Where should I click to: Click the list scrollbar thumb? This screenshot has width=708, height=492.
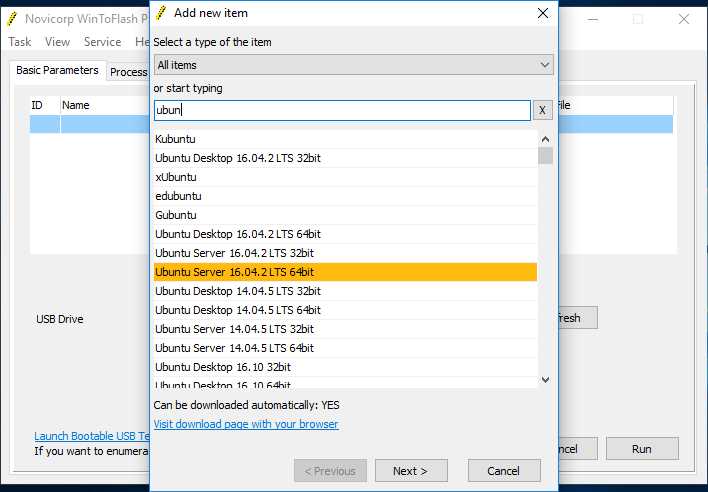[545, 156]
